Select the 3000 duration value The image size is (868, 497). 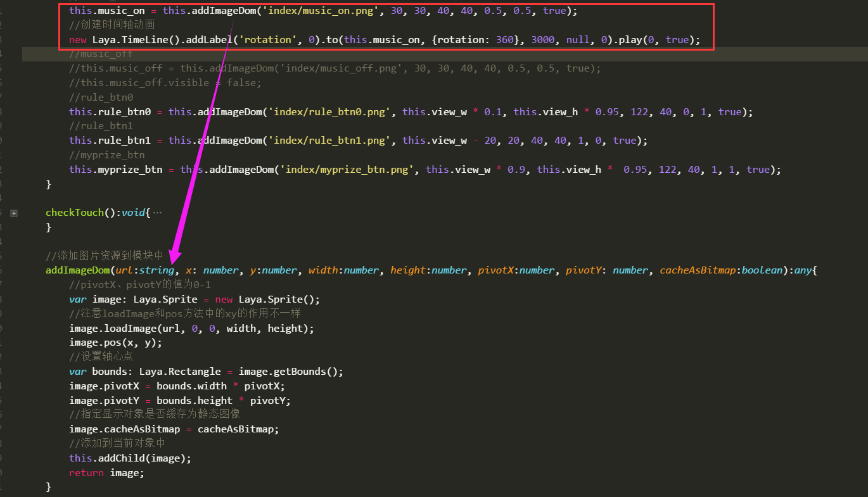tap(542, 40)
